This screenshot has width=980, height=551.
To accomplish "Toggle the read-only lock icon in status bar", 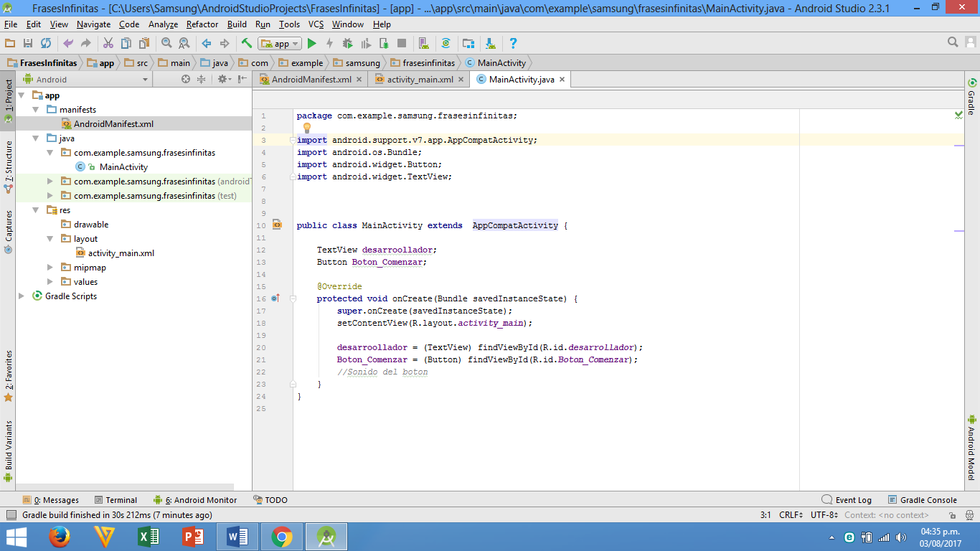I will tap(952, 515).
